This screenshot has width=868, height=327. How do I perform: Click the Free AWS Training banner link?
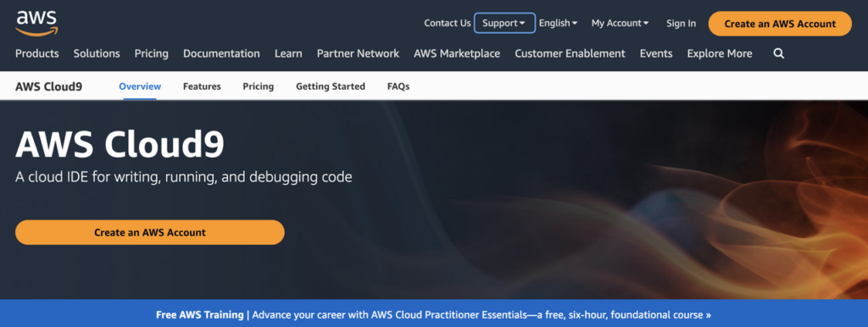pos(433,315)
